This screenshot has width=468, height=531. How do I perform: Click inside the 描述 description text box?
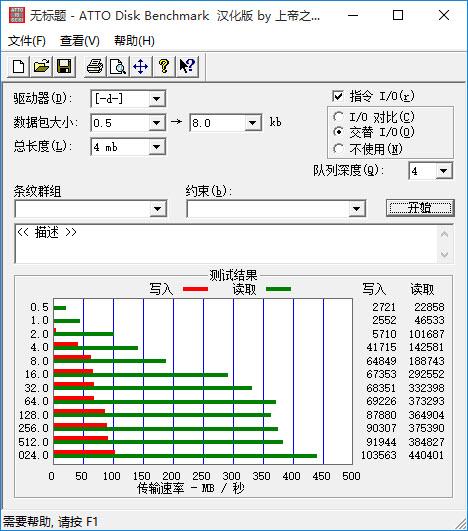[226, 244]
